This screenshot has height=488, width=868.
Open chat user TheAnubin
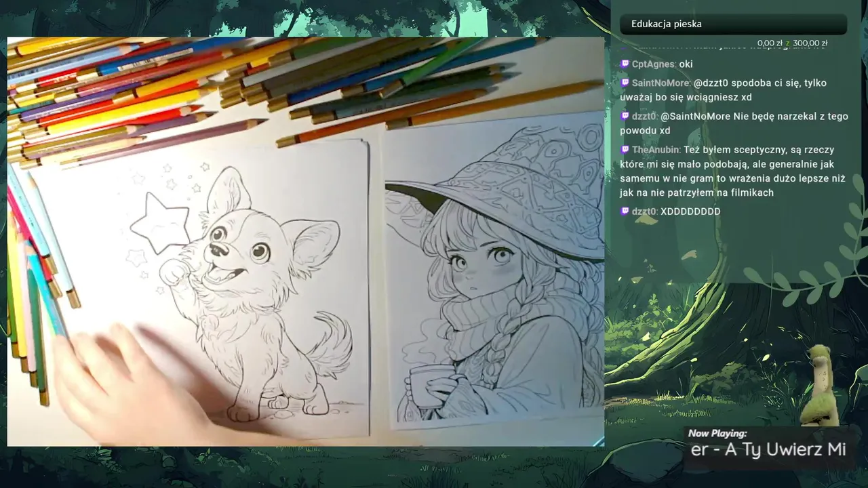coord(656,150)
